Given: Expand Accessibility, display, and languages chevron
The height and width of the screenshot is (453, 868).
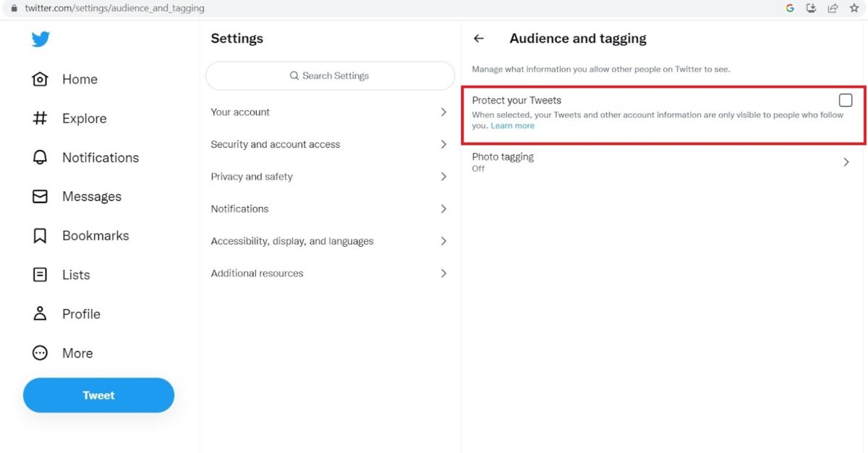Looking at the screenshot, I should tap(443, 241).
